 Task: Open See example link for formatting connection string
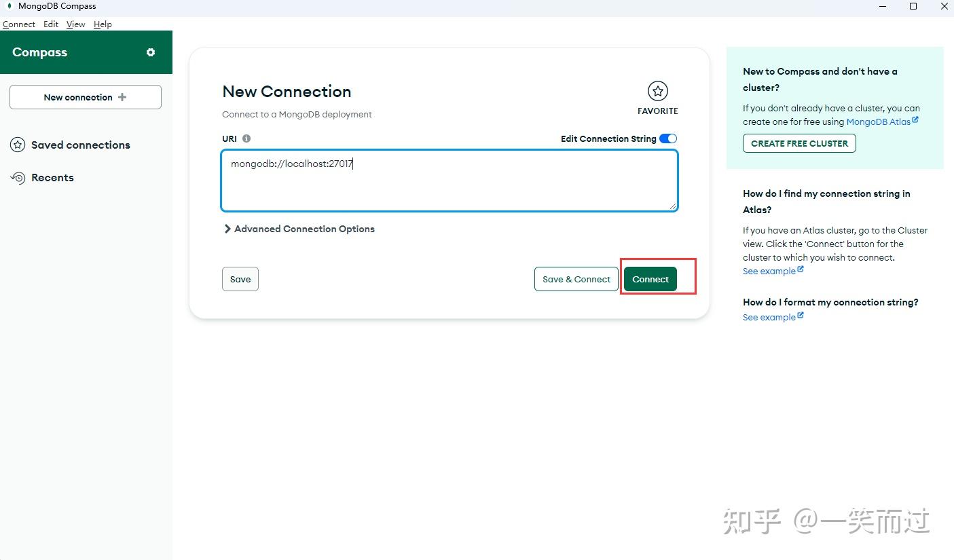773,317
